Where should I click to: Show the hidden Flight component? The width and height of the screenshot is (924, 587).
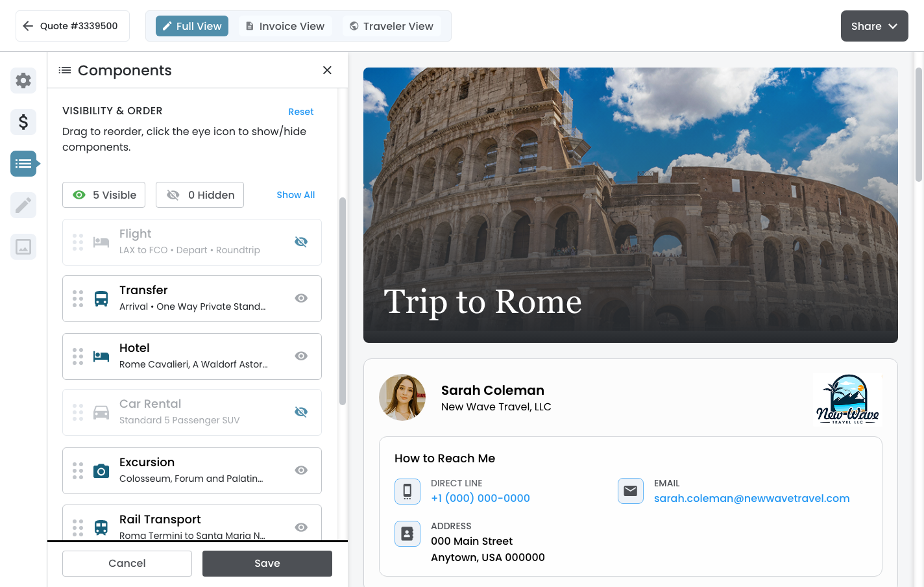pos(301,242)
